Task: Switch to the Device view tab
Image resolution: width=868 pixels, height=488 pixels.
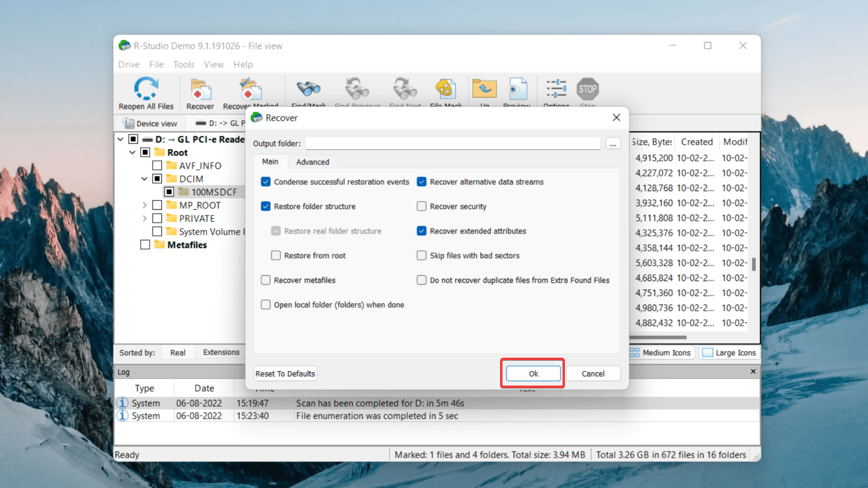Action: tap(150, 123)
